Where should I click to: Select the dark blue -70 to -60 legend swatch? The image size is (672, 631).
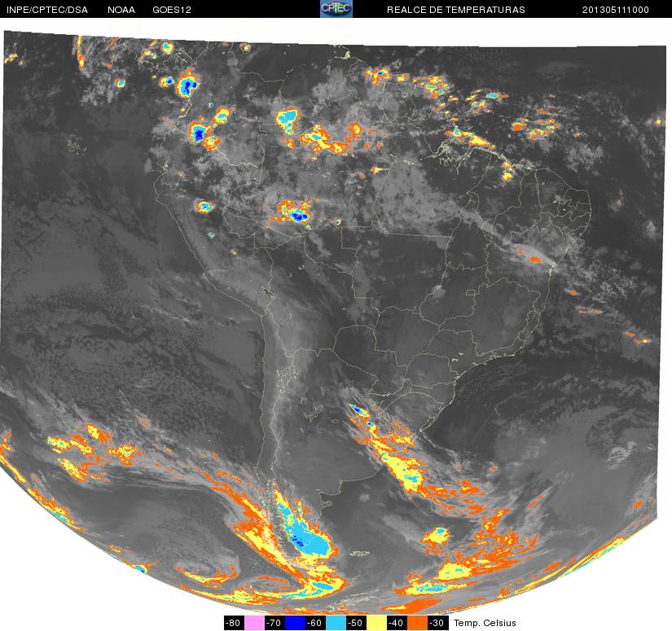click(x=295, y=622)
